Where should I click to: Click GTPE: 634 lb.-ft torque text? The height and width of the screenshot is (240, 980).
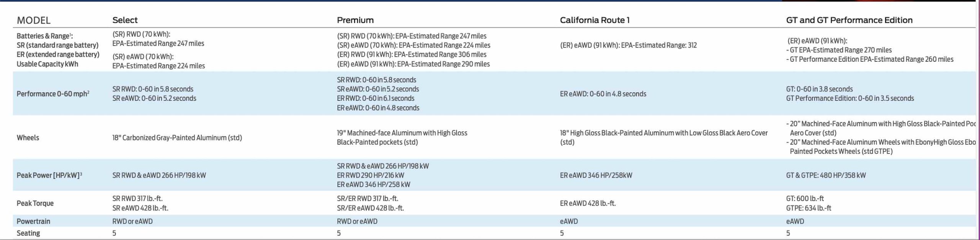pos(808,208)
